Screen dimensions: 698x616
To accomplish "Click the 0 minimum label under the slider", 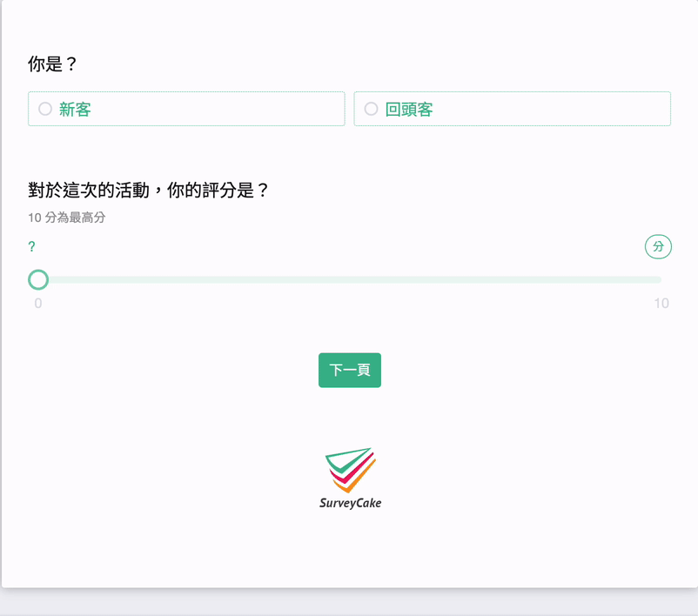I will (x=38, y=303).
